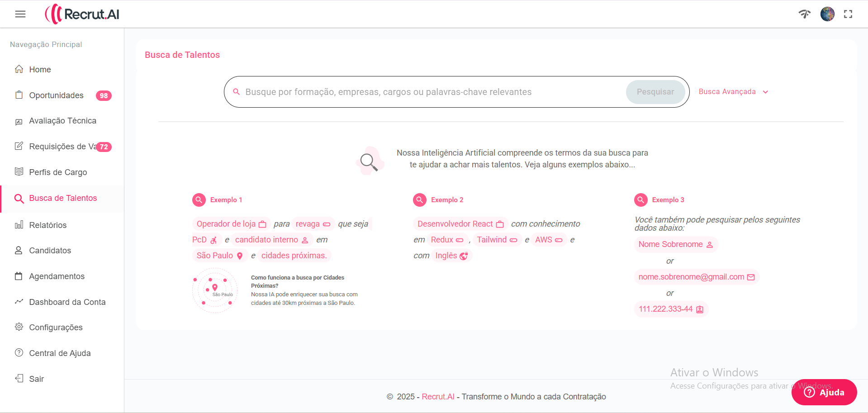The height and width of the screenshot is (413, 868).
Task: Open the hamburger navigation menu icon
Action: tap(20, 14)
